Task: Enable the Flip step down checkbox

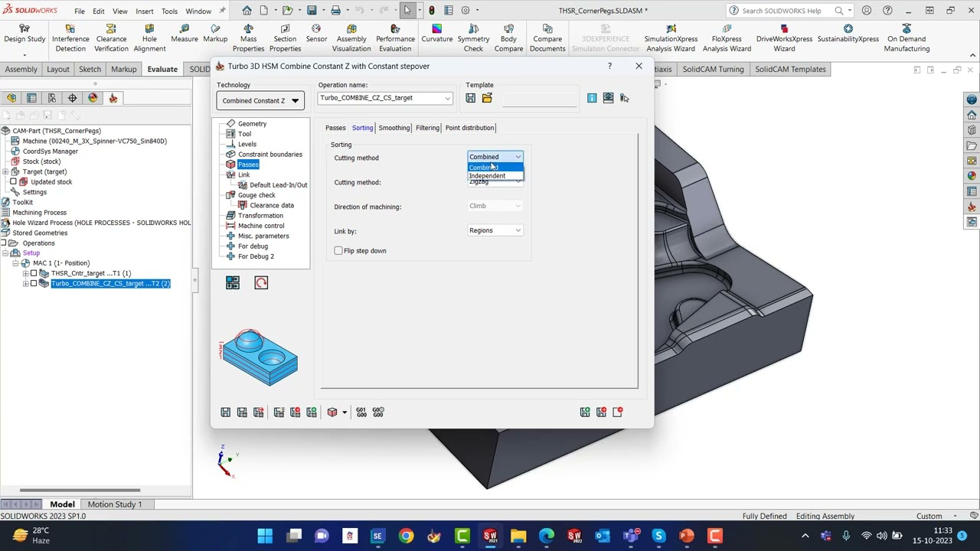Action: (338, 251)
